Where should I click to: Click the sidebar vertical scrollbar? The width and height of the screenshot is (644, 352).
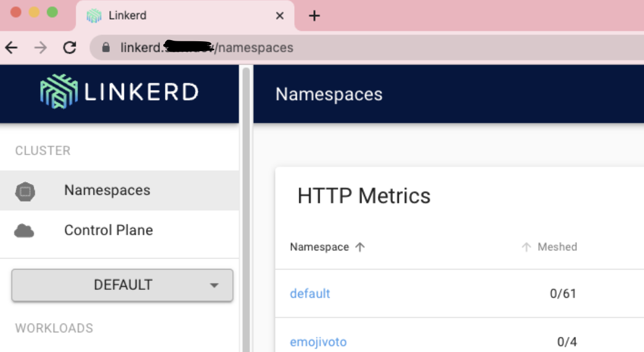pos(246,209)
